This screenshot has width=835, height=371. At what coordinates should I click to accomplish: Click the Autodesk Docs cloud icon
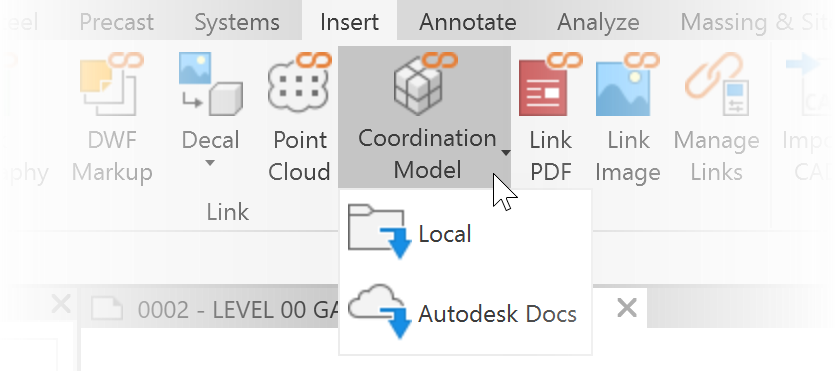tap(380, 311)
